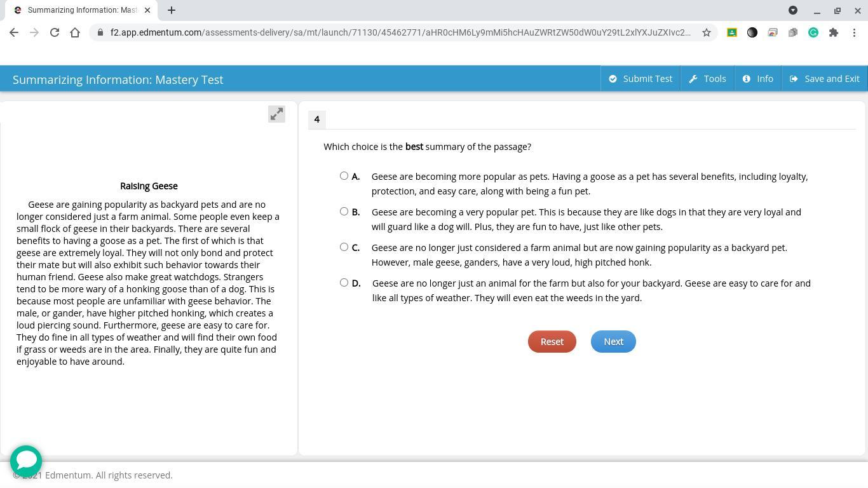This screenshot has width=868, height=488.
Task: Restore down the browser window
Action: tap(837, 10)
